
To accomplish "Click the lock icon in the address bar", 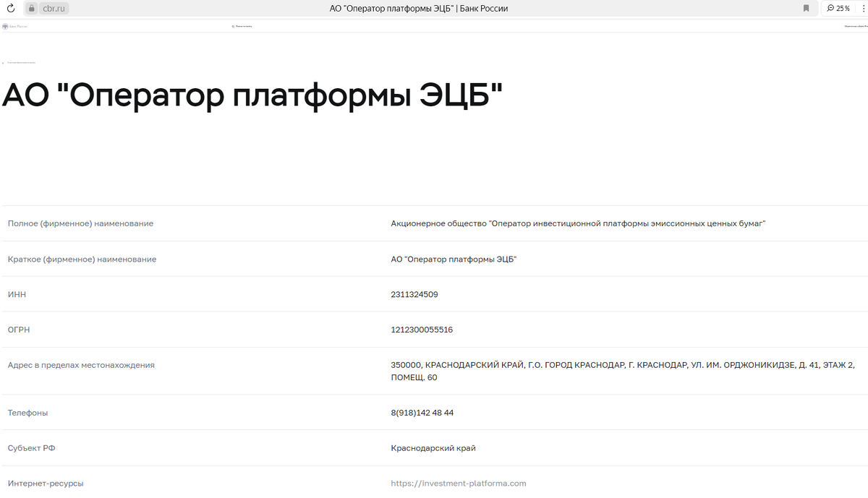I will tap(32, 8).
